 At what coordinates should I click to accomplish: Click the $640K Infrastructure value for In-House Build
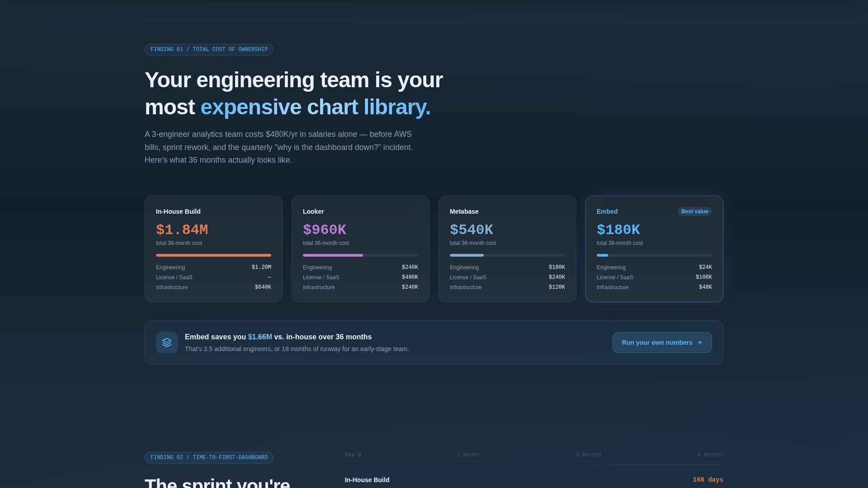(263, 287)
